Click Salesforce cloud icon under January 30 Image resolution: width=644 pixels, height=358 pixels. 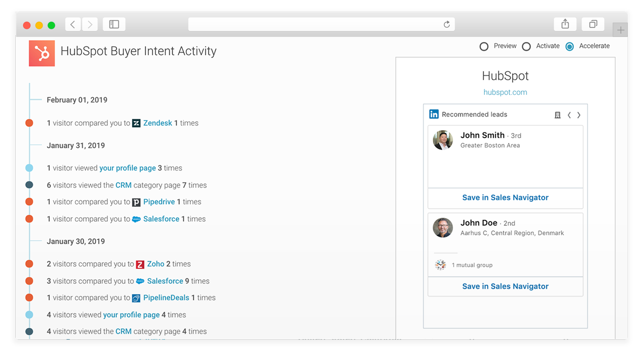click(x=140, y=281)
